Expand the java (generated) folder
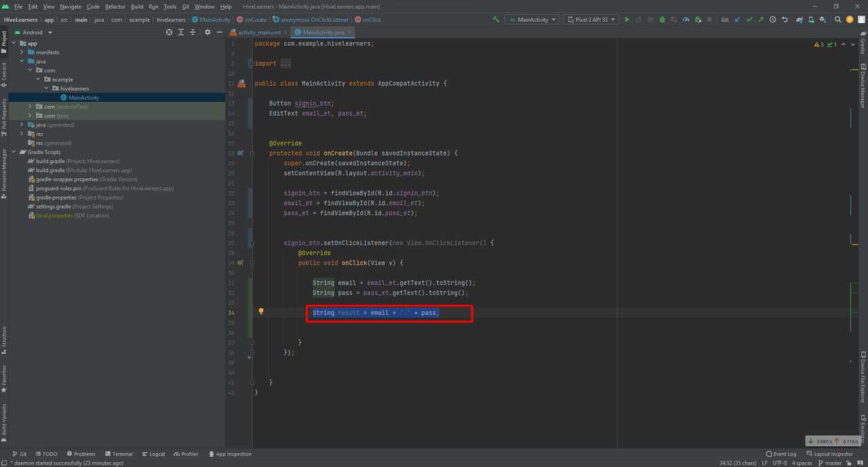Image resolution: width=868 pixels, height=467 pixels. [x=22, y=125]
